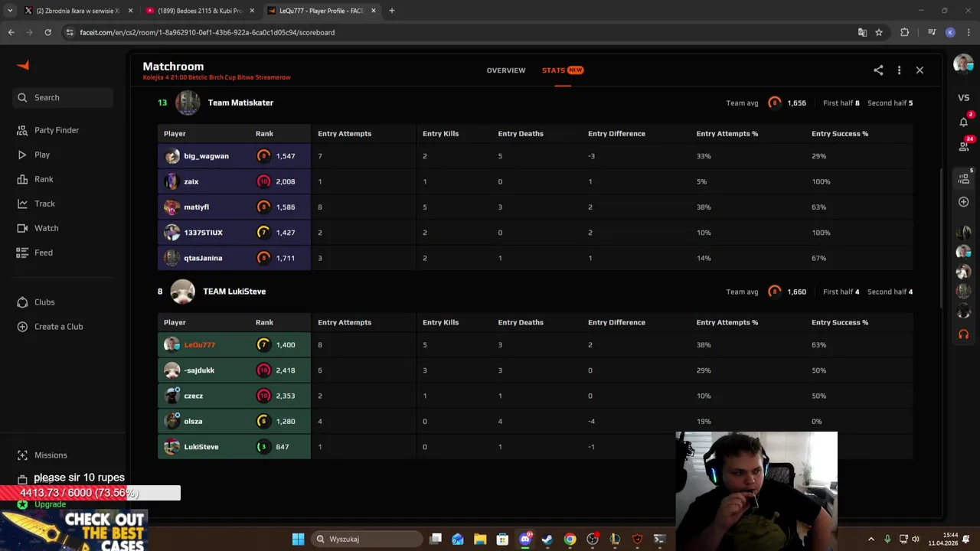Open the translate page icon
Viewport: 980px width, 551px height.
point(862,32)
